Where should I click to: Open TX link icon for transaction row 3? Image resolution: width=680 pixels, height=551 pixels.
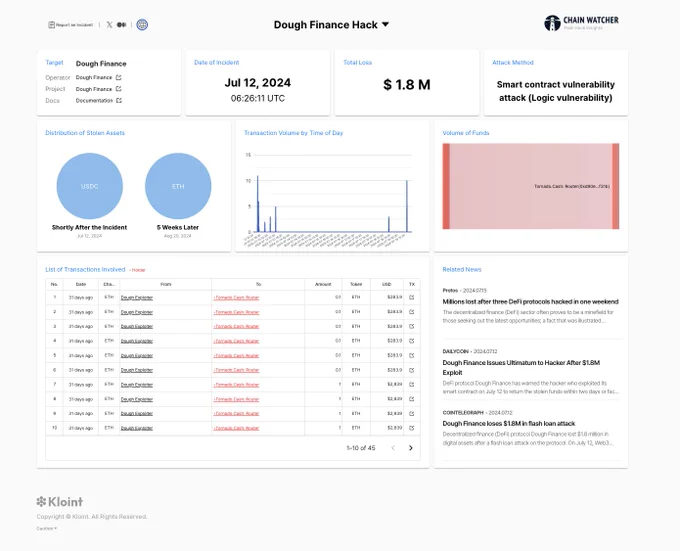412,326
